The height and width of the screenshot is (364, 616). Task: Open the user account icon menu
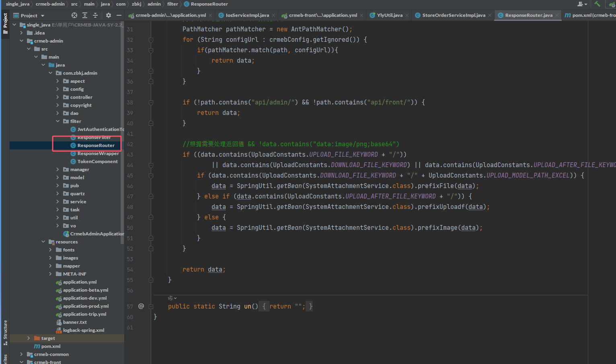tap(582, 4)
